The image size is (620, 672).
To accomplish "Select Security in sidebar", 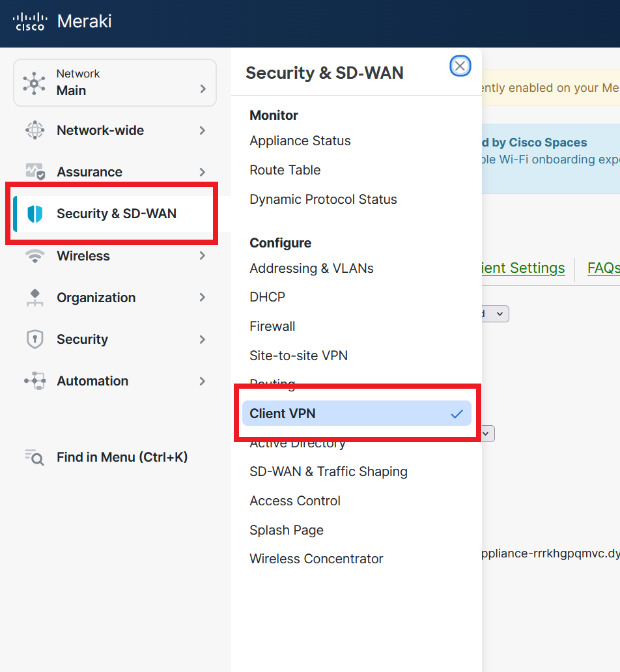I will [115, 339].
